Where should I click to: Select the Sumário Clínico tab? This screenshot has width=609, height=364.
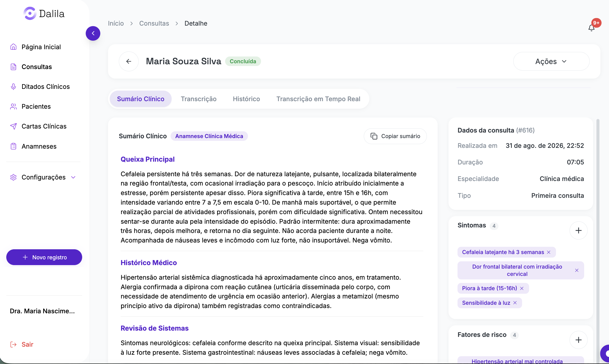pos(141,99)
